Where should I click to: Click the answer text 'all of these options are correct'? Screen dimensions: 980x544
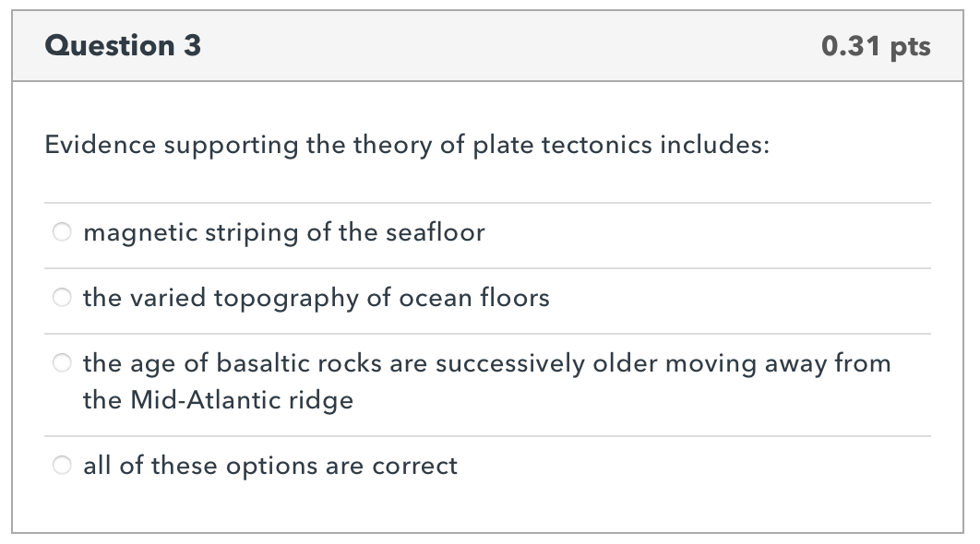[x=270, y=466]
